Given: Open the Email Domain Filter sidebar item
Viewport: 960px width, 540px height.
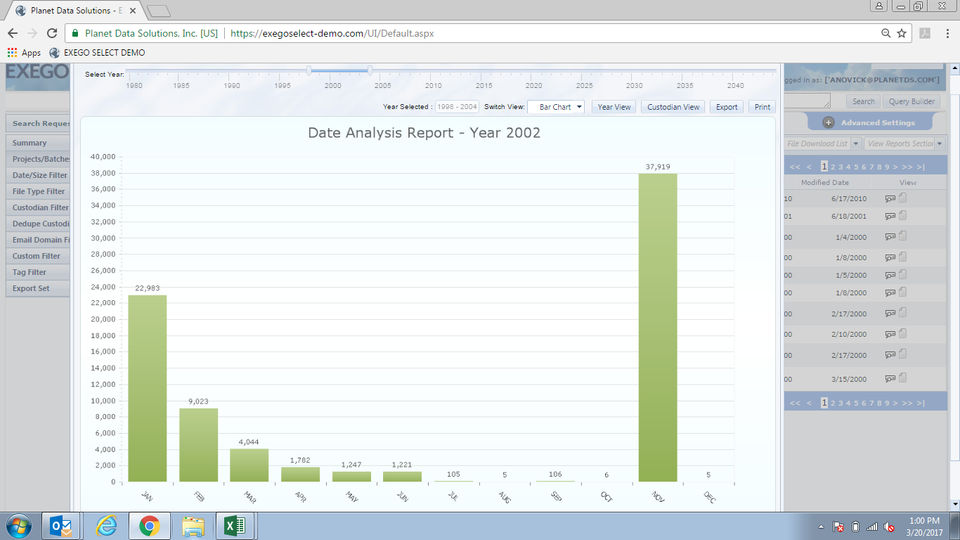Looking at the screenshot, I should 38,240.
